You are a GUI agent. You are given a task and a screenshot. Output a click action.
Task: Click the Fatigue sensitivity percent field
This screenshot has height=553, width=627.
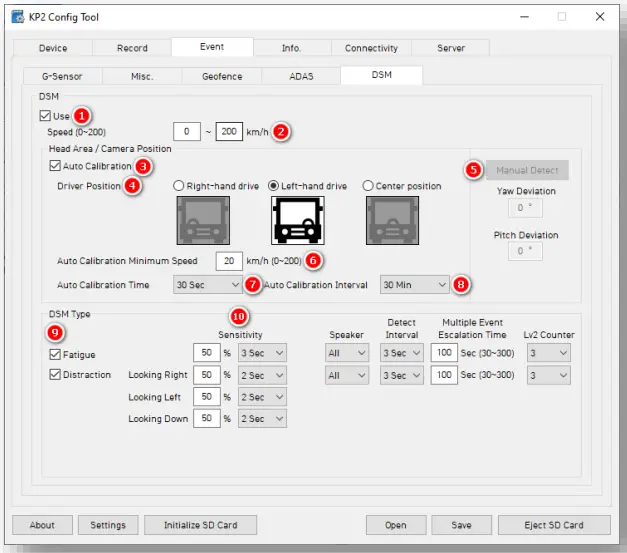[207, 353]
